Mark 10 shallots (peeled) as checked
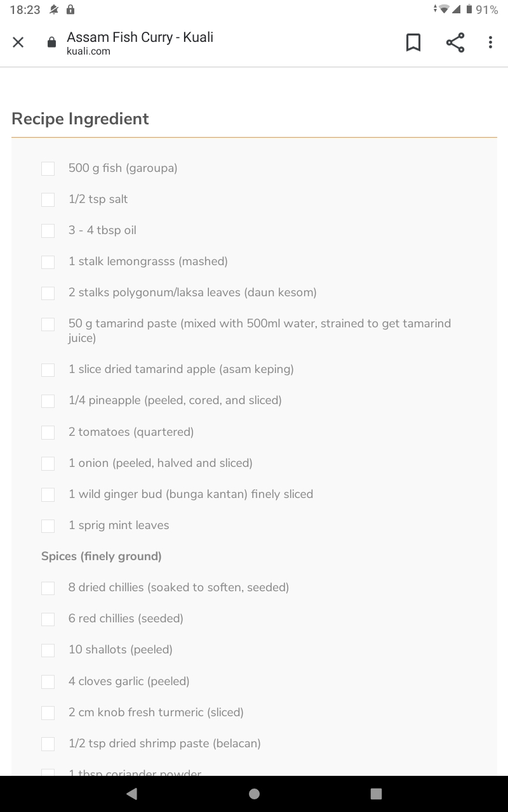This screenshot has width=508, height=812. [48, 650]
